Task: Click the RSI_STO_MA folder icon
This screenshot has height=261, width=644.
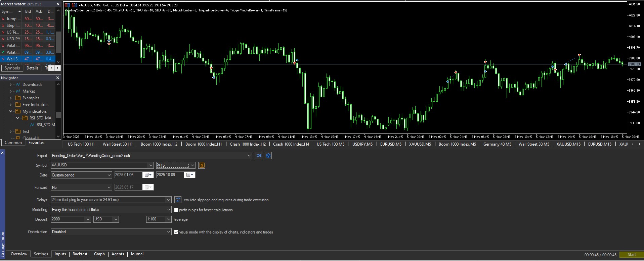Action: 25,118
